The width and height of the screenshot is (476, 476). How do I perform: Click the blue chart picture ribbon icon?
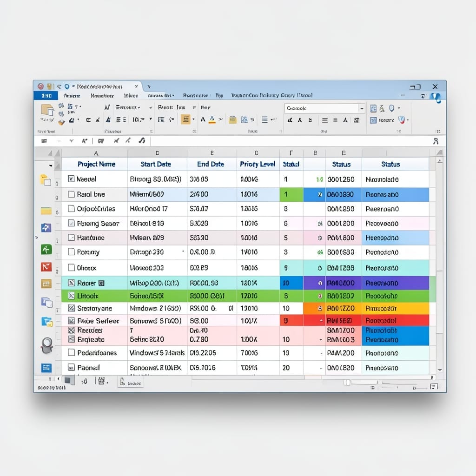(x=244, y=119)
